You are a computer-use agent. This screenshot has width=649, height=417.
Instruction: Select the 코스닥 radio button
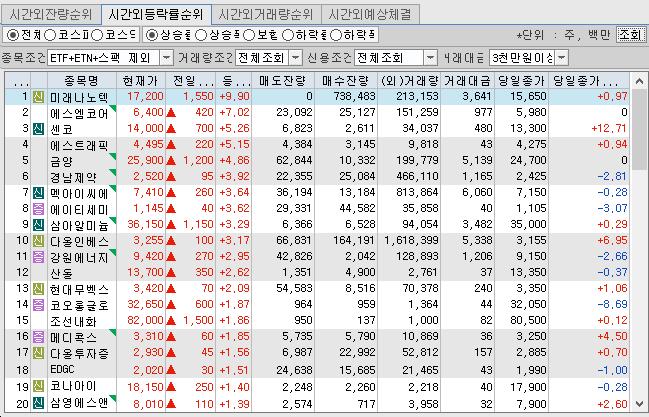(97, 36)
